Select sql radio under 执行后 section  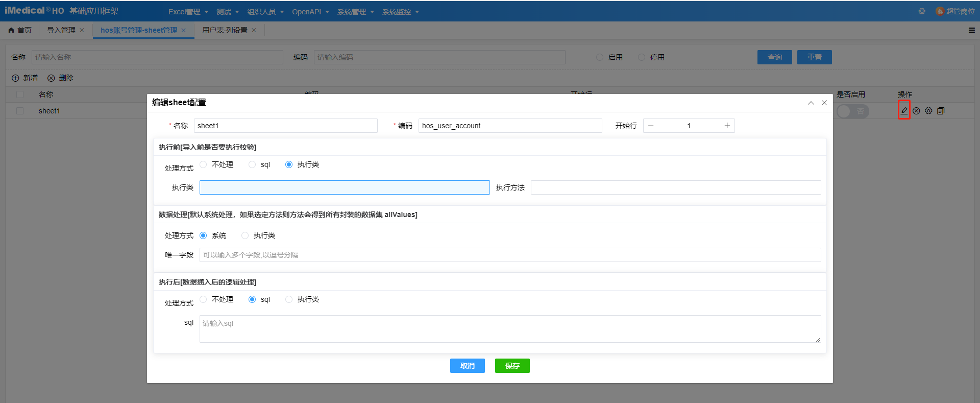tap(252, 299)
